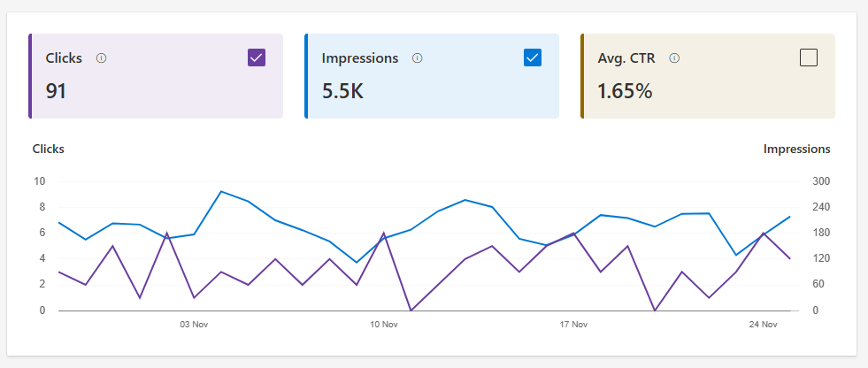Open the Clicks info tooltip icon
Screen dimensions: 868x368
101,58
